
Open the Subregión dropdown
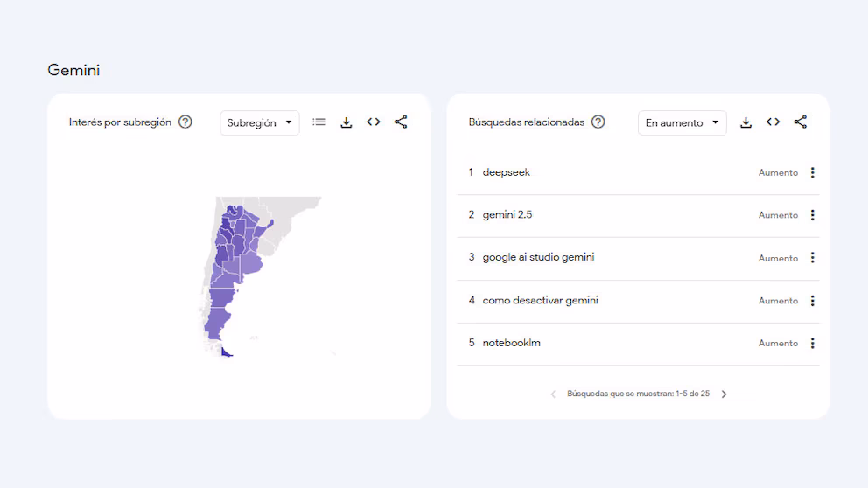[260, 122]
